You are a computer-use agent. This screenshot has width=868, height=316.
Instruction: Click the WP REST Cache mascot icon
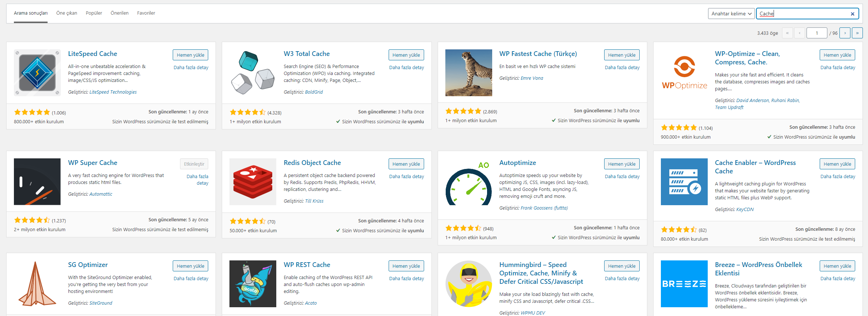point(253,284)
